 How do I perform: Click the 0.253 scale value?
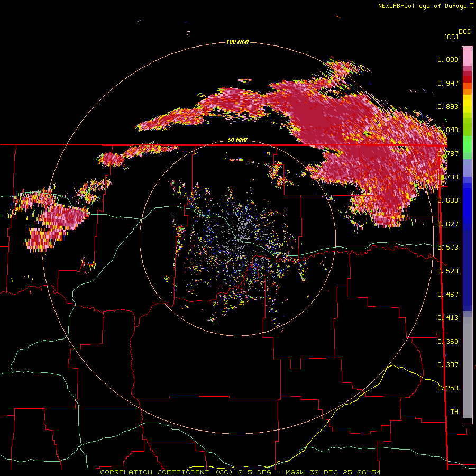pos(448,388)
